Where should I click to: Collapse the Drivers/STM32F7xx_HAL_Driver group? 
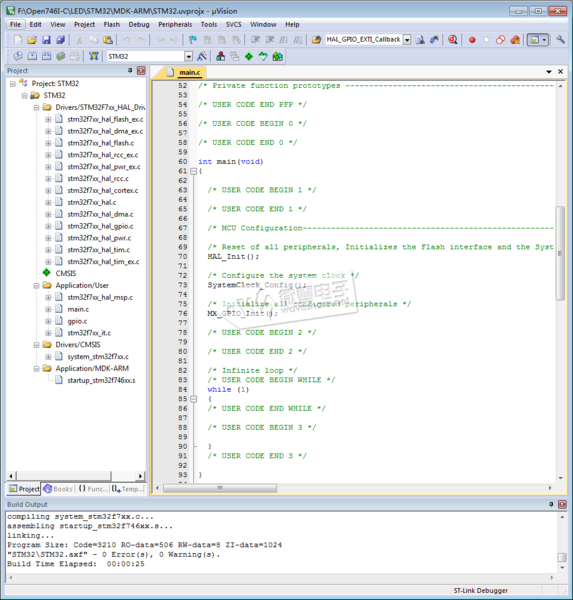pyautogui.click(x=36, y=108)
